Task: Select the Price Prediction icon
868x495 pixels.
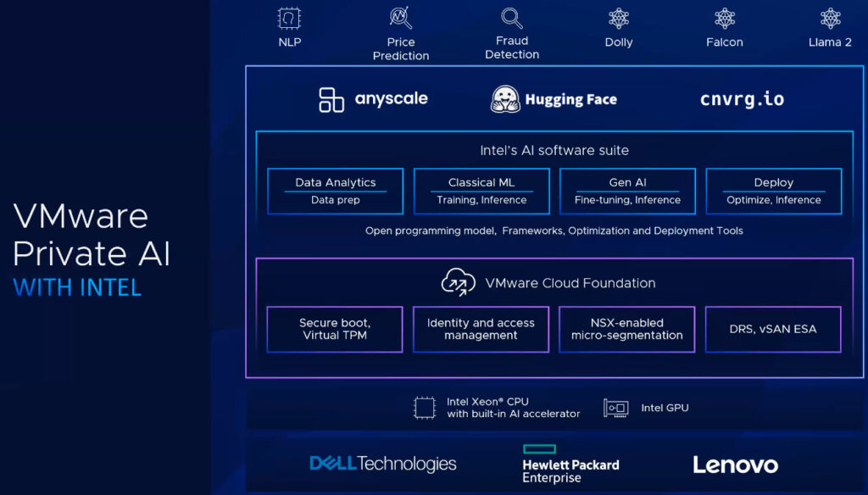Action: tap(400, 19)
